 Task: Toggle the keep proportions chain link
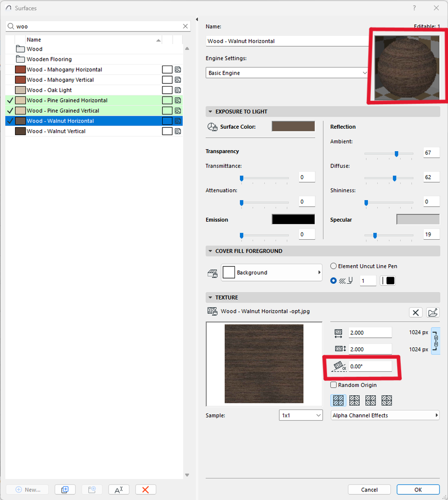tap(435, 341)
